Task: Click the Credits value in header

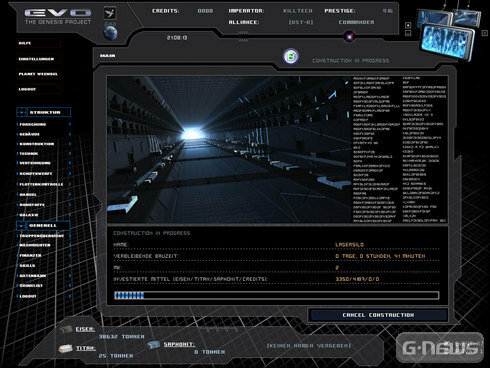Action: (205, 11)
